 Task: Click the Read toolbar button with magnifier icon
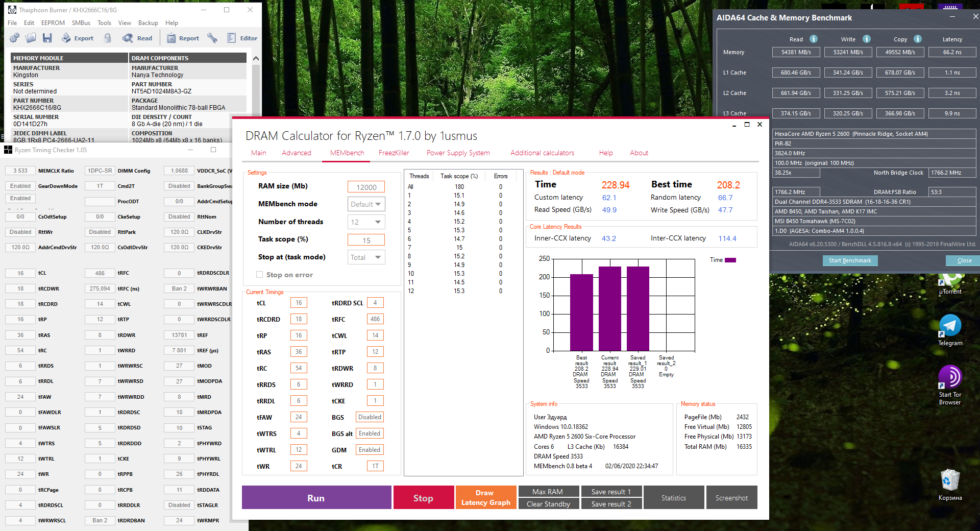[137, 38]
